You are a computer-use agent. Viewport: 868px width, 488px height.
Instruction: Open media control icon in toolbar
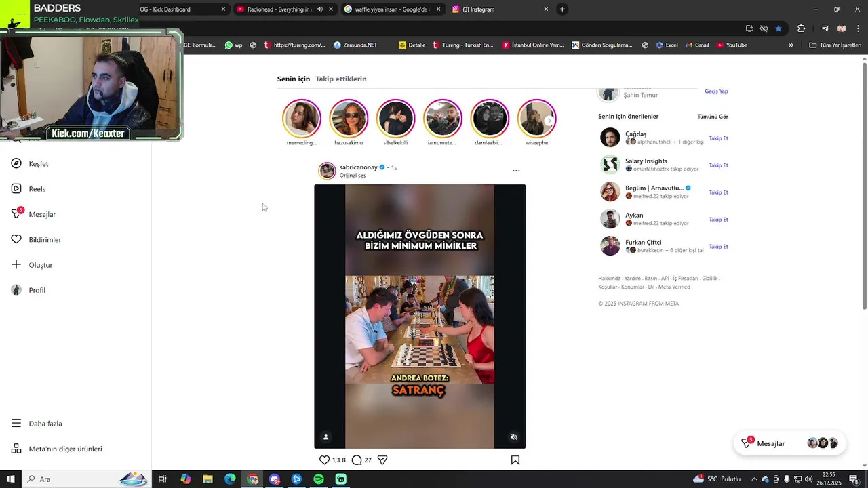(825, 28)
